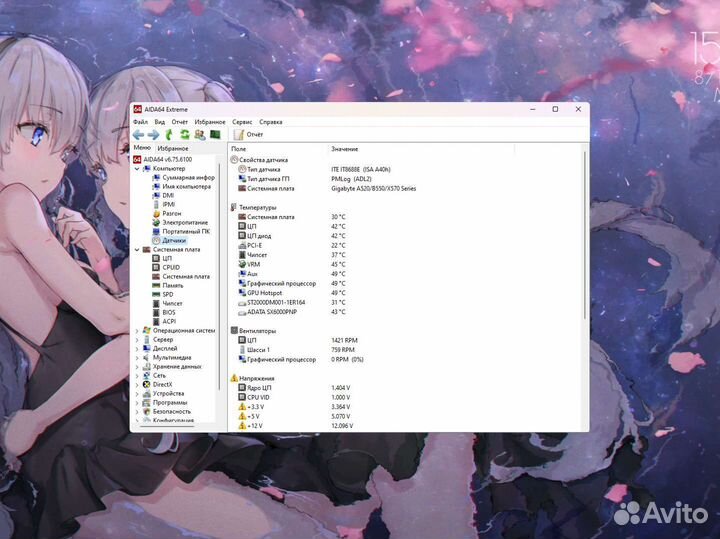The image size is (720, 539).
Task: Click the Отчёт report button
Action: [x=248, y=135]
